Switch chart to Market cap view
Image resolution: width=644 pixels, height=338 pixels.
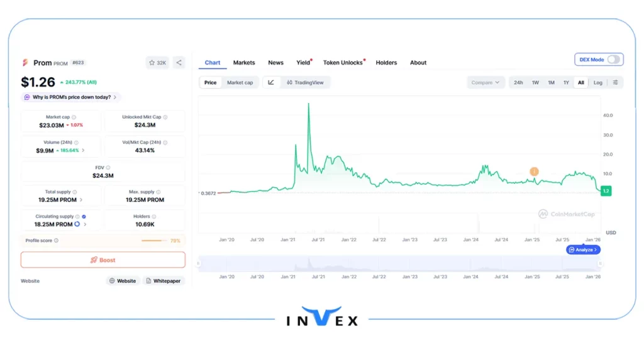[x=240, y=82]
